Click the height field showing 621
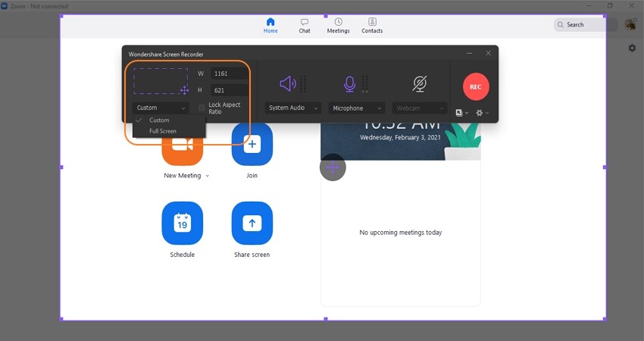Screen dimensions: 644x341 pos(229,90)
